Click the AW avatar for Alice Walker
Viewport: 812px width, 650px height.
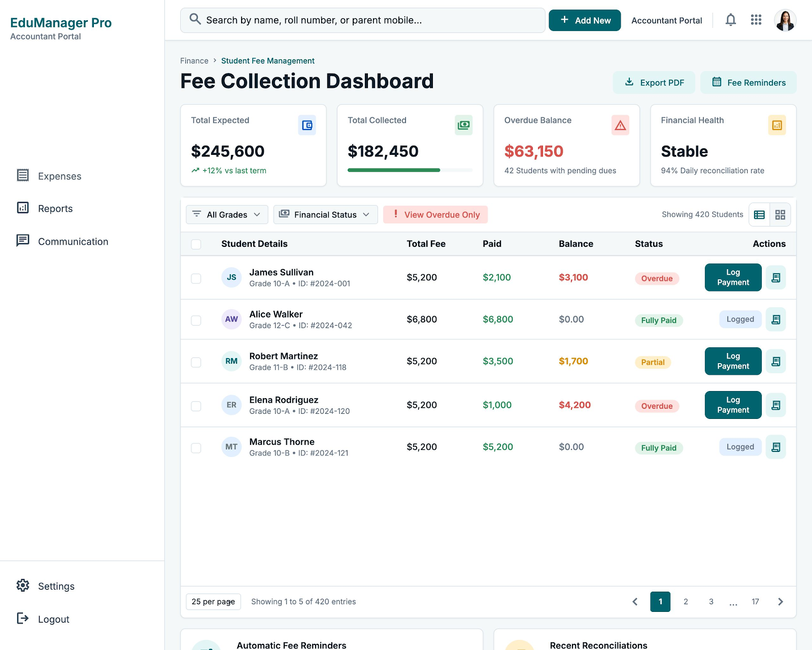click(231, 319)
